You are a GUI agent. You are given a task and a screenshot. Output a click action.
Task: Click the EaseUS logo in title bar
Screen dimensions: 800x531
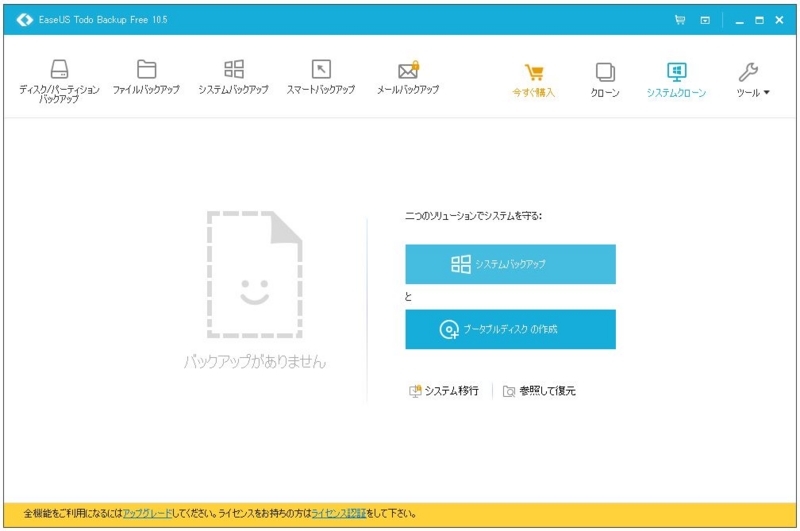[24, 20]
